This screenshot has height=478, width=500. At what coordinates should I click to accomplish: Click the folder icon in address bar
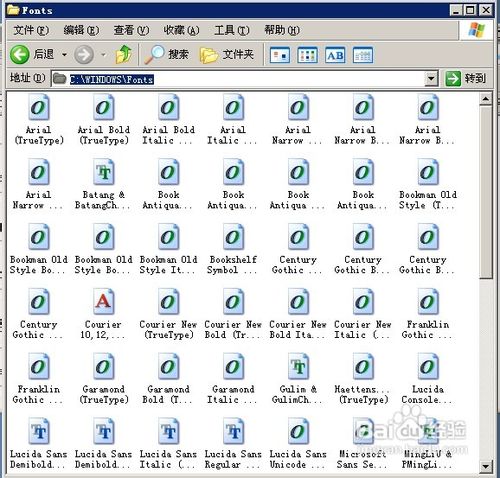(x=60, y=79)
